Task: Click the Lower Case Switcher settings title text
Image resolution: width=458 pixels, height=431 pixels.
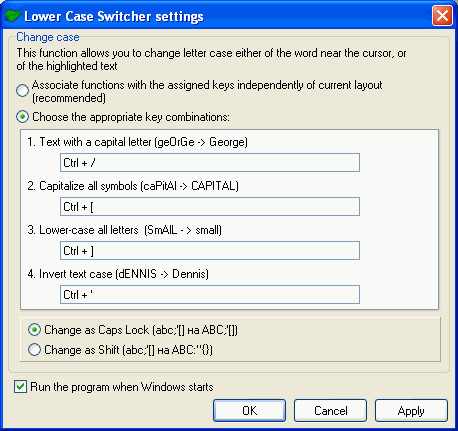Action: (x=114, y=16)
